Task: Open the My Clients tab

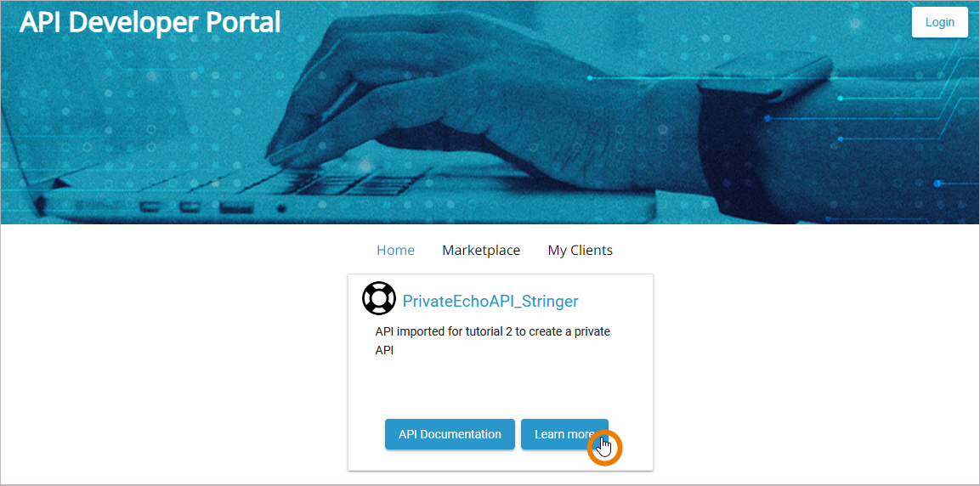Action: point(580,250)
